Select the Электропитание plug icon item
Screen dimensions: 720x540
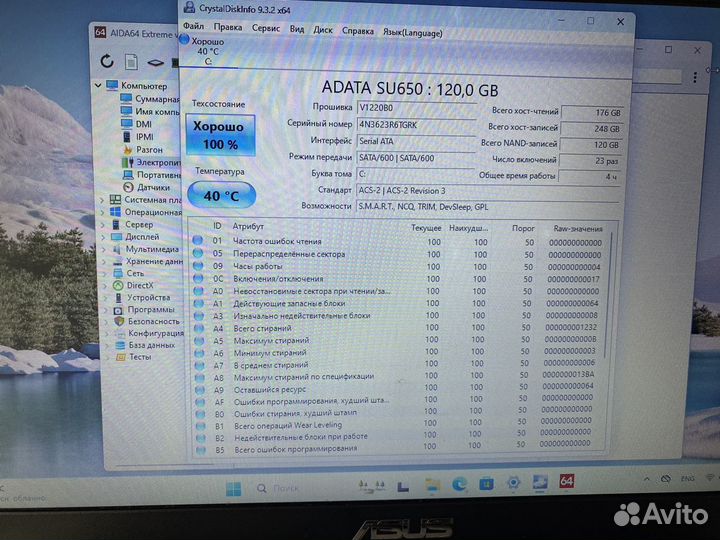tap(128, 162)
